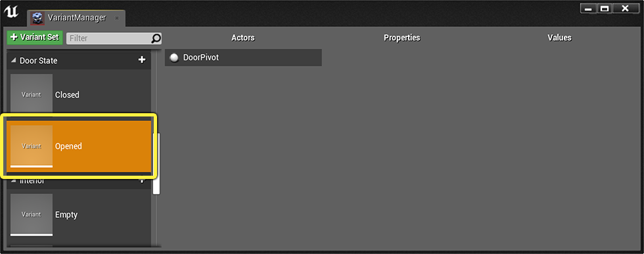Add a variant to Door State set

point(142,60)
